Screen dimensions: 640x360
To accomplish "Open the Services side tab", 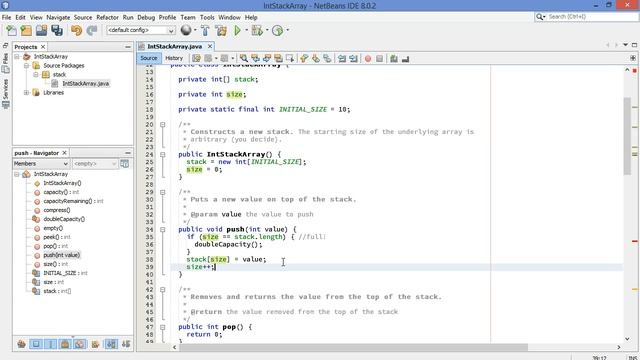I will pyautogui.click(x=5, y=94).
